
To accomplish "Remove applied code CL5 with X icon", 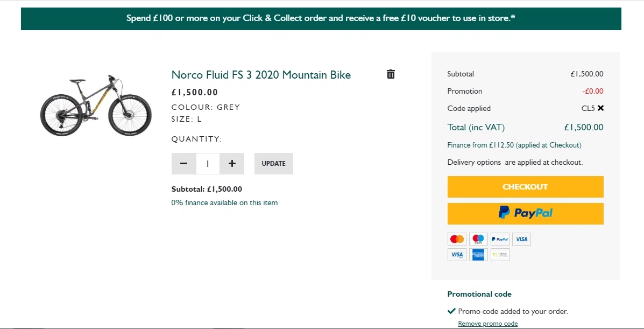I will point(600,108).
